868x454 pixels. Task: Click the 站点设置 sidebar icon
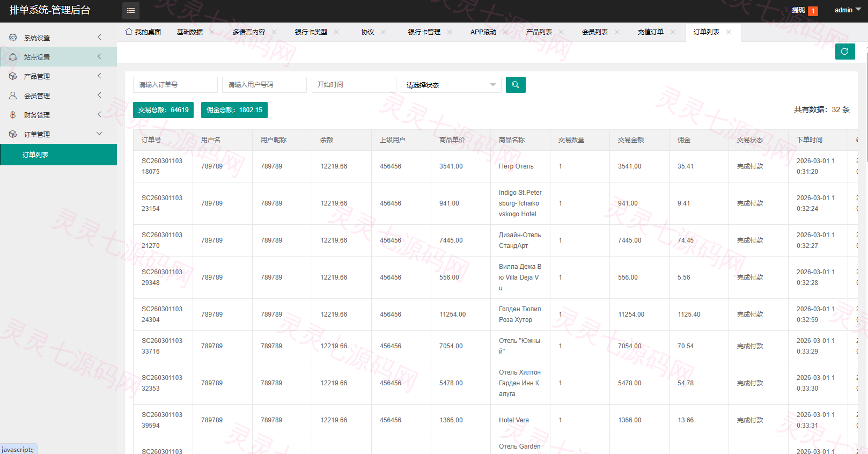click(13, 57)
